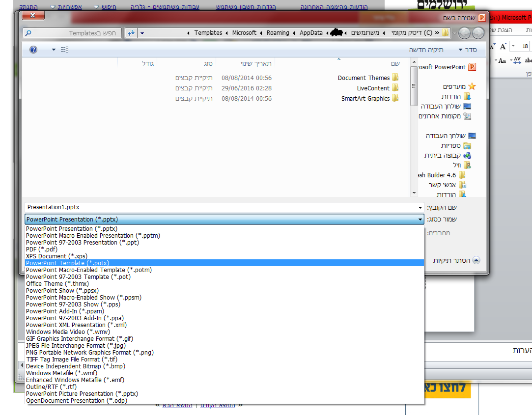Click the homegroup icon קבוצה ביתית

467,155
